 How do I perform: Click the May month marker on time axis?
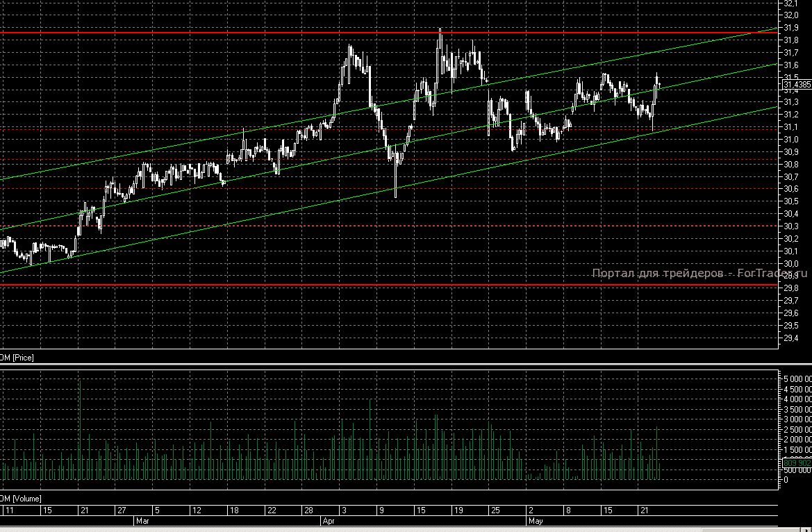(x=534, y=519)
